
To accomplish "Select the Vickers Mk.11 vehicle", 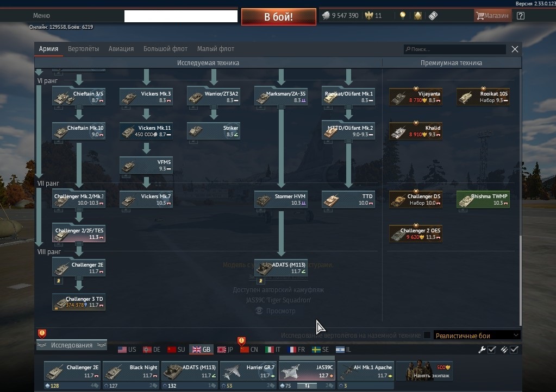I will [x=146, y=131].
